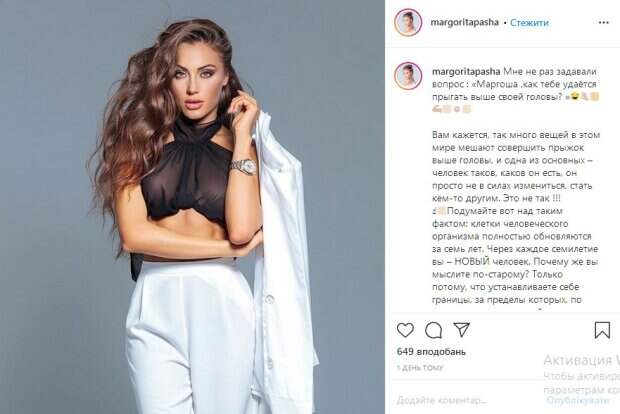Open margoritapasha profile from header username
This screenshot has height=414, width=620.
point(465,23)
